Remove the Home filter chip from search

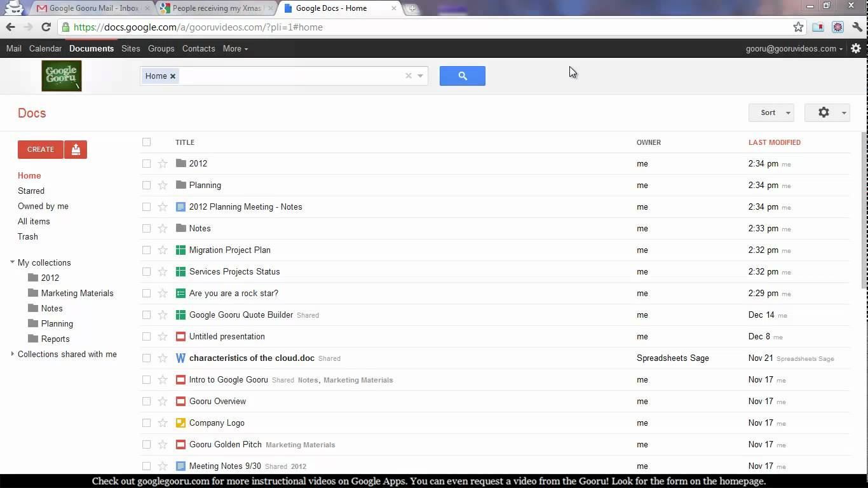pos(172,76)
